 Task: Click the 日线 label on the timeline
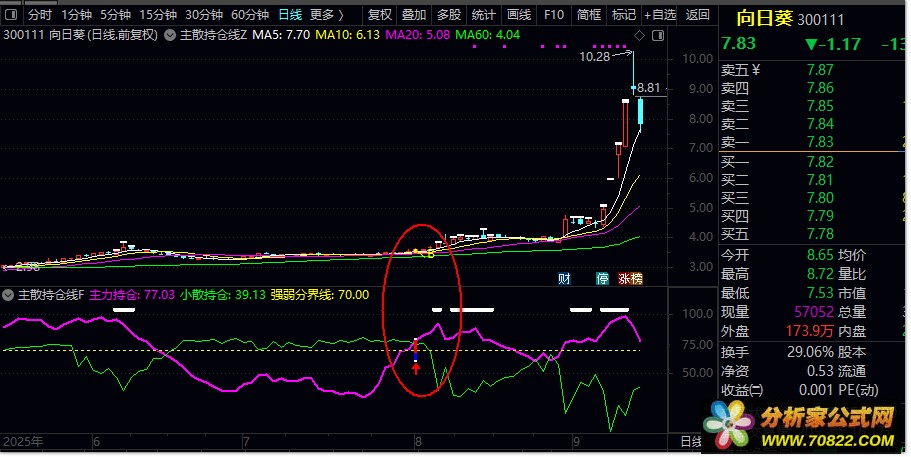click(691, 442)
